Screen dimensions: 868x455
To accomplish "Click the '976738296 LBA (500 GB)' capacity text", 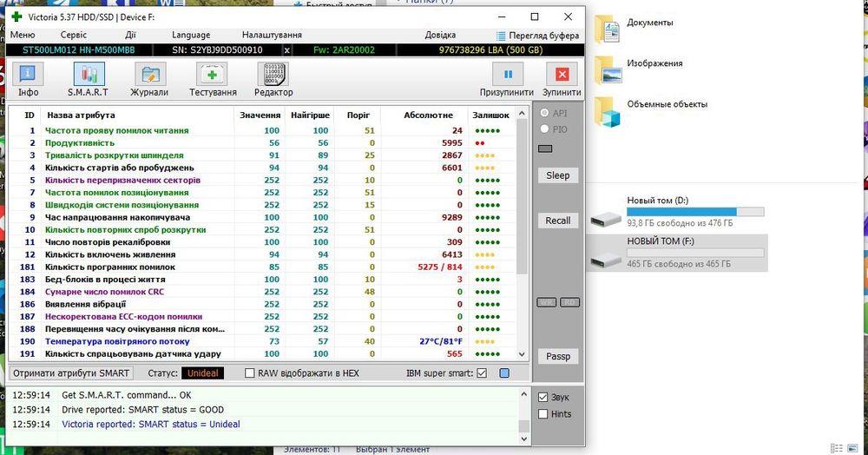I will pyautogui.click(x=490, y=50).
